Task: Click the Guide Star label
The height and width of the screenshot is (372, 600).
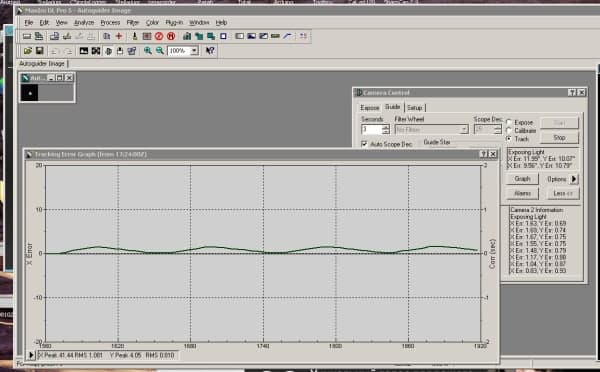Action: click(437, 142)
